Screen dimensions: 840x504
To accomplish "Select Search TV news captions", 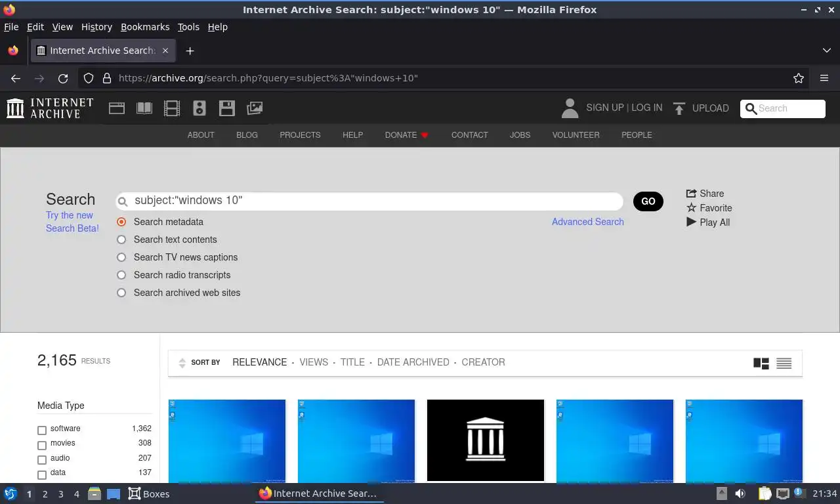I will coord(121,257).
